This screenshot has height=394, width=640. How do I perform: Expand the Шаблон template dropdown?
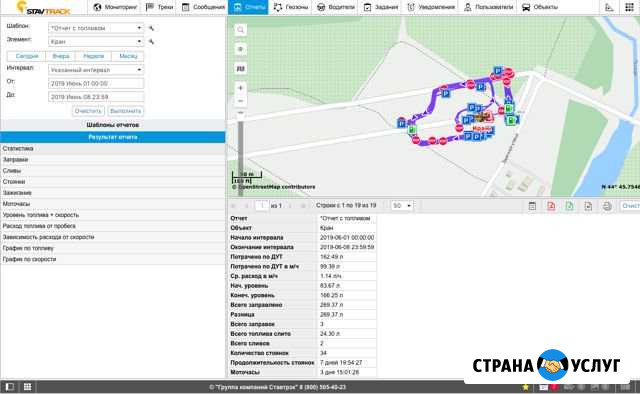coord(96,28)
